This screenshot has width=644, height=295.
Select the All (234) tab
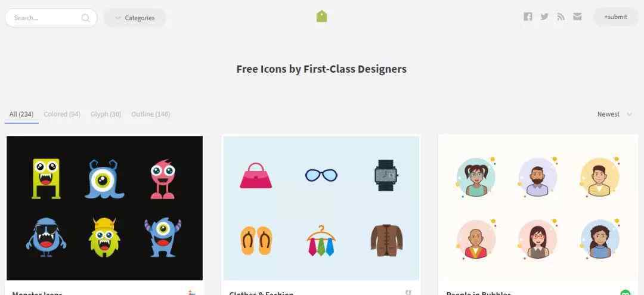pos(21,114)
